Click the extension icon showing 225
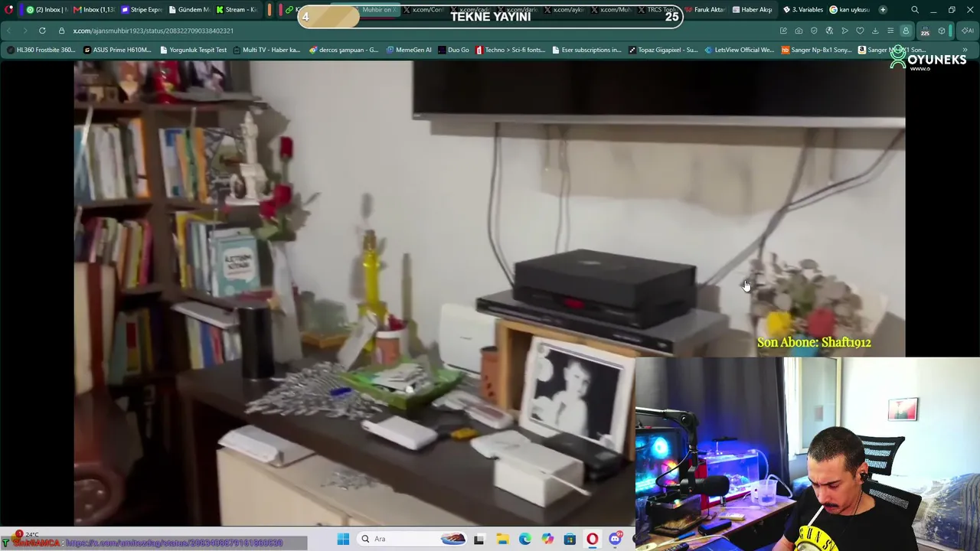980x551 pixels. point(925,31)
